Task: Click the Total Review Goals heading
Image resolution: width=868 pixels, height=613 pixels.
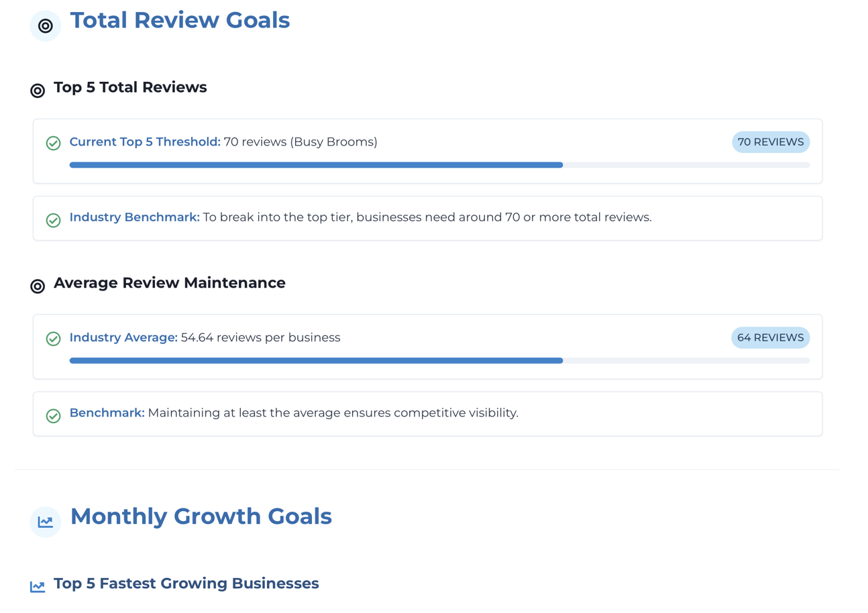Action: (180, 20)
